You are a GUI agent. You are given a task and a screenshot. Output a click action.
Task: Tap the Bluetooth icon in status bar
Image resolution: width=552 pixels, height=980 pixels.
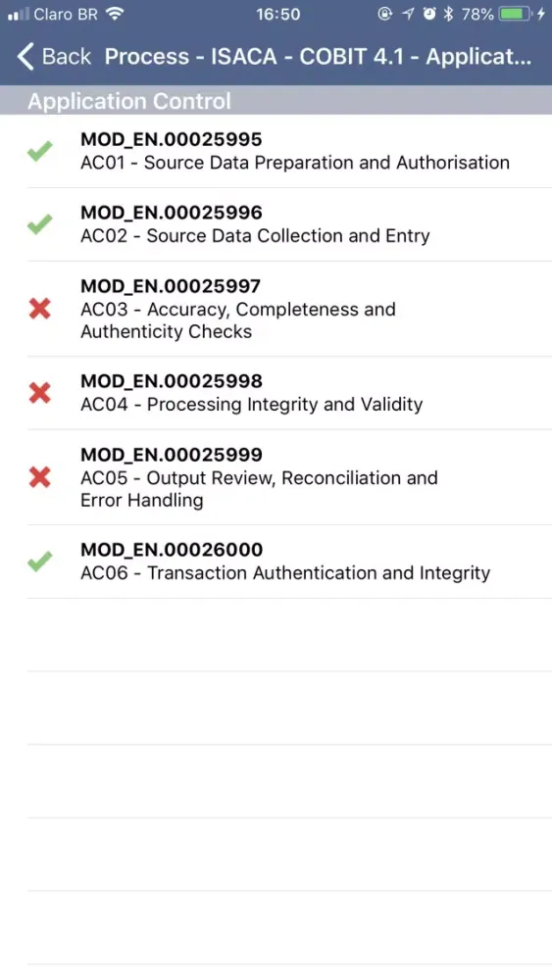[448, 14]
